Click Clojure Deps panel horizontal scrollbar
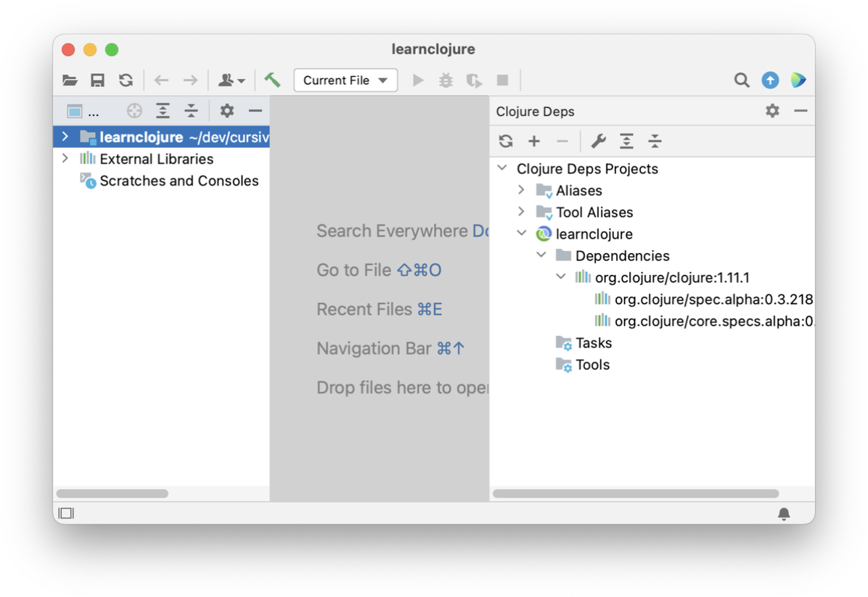 pos(636,493)
